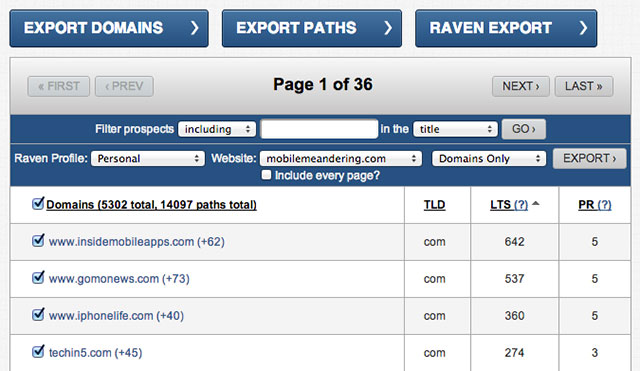This screenshot has width=640, height=371.
Task: Enable the 'Include every page?' checkbox
Action: [266, 175]
